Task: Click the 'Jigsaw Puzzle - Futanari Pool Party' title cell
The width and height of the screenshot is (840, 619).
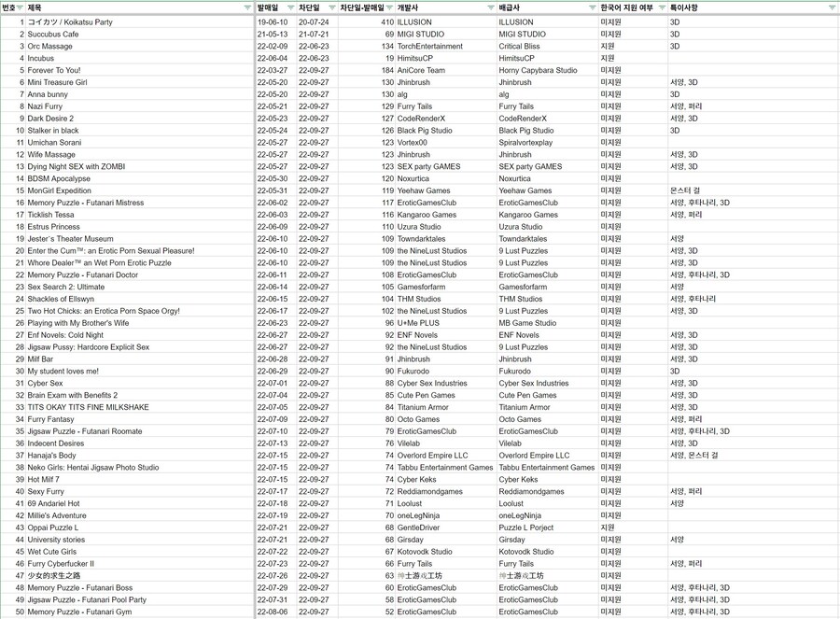Action: [x=140, y=599]
